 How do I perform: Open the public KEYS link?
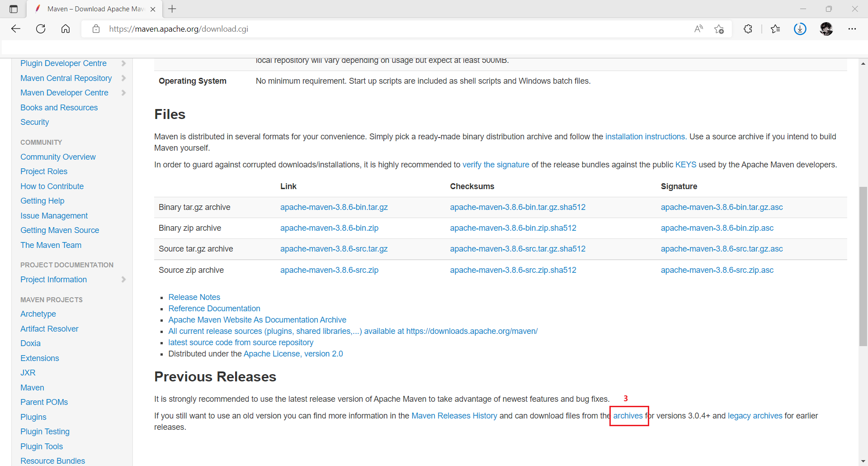tap(685, 165)
